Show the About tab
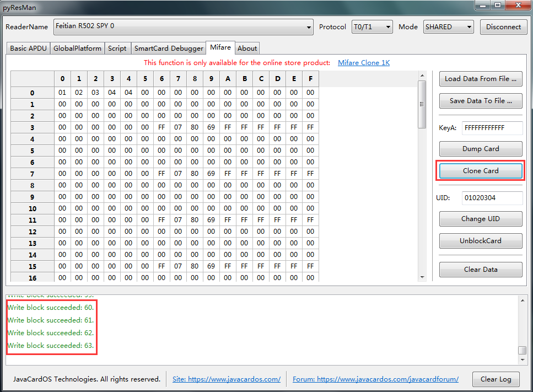 pos(247,49)
